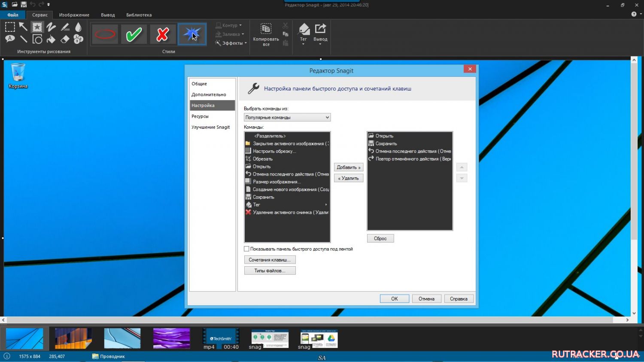The image size is (644, 362).
Task: Select the Eraser tool
Action: pos(65,39)
